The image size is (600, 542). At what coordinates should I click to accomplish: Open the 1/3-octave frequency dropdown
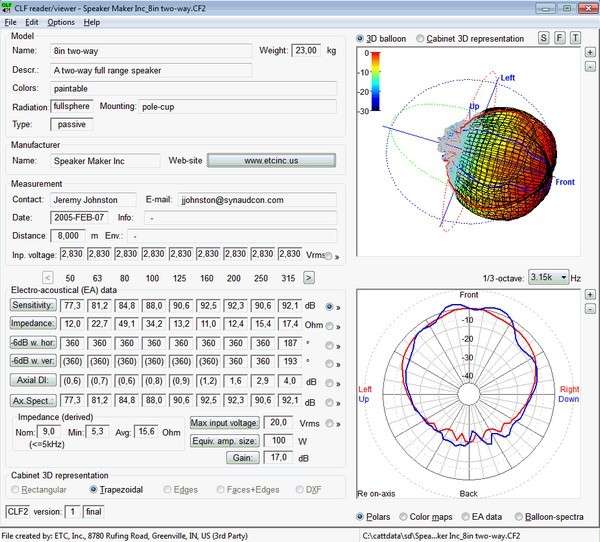pos(548,276)
